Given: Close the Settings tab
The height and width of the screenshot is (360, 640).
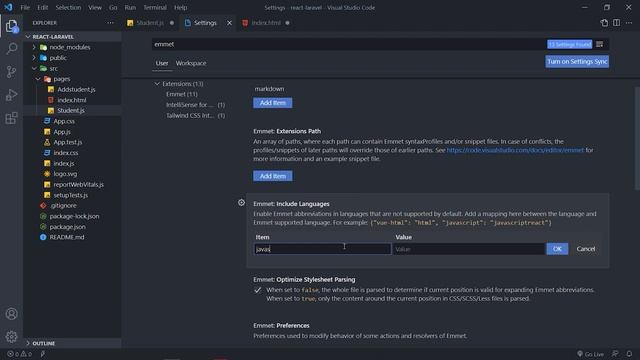Looking at the screenshot, I should (x=229, y=23).
